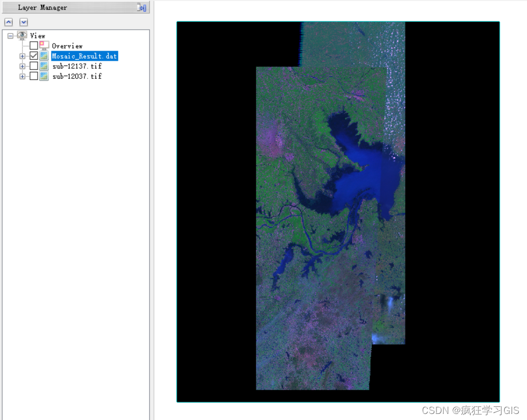This screenshot has height=420, width=527.
Task: Click the Layer Manager panel title
Action: pyautogui.click(x=42, y=8)
